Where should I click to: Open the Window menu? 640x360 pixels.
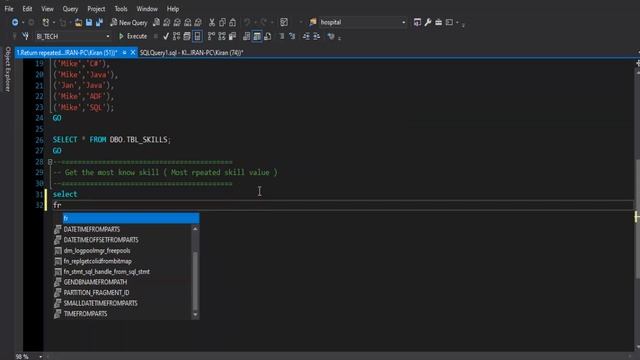147,9
